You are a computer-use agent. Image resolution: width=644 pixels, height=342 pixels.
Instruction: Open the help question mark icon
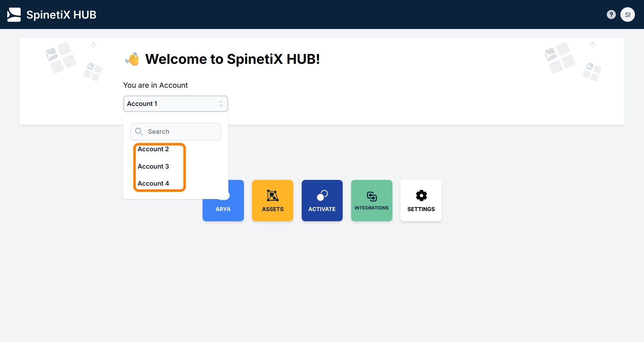(611, 15)
